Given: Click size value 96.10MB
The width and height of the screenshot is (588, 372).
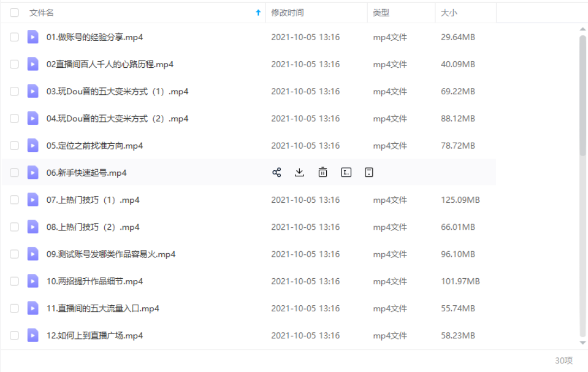Looking at the screenshot, I should tap(458, 254).
